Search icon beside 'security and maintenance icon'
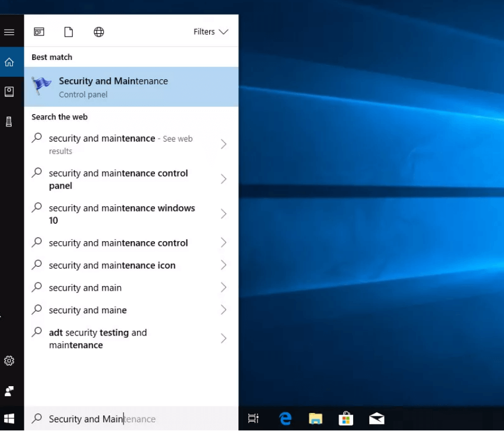Screen dimensions: 504x431 coord(37,264)
